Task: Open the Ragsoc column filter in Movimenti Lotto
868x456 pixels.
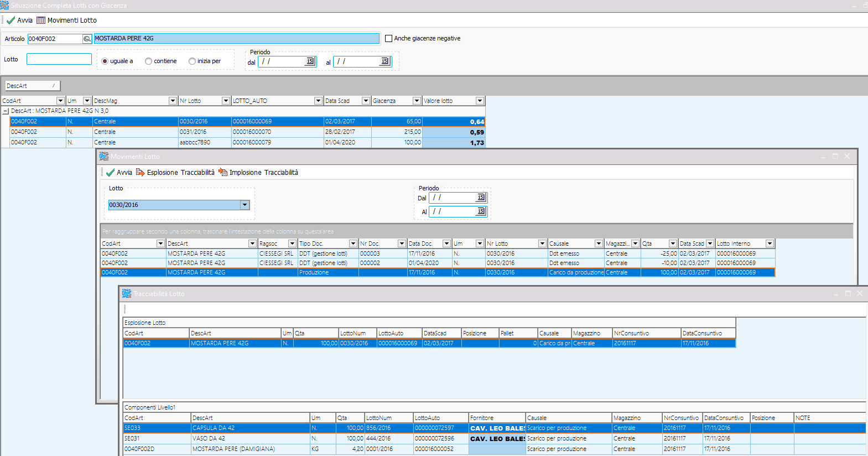Action: (292, 243)
